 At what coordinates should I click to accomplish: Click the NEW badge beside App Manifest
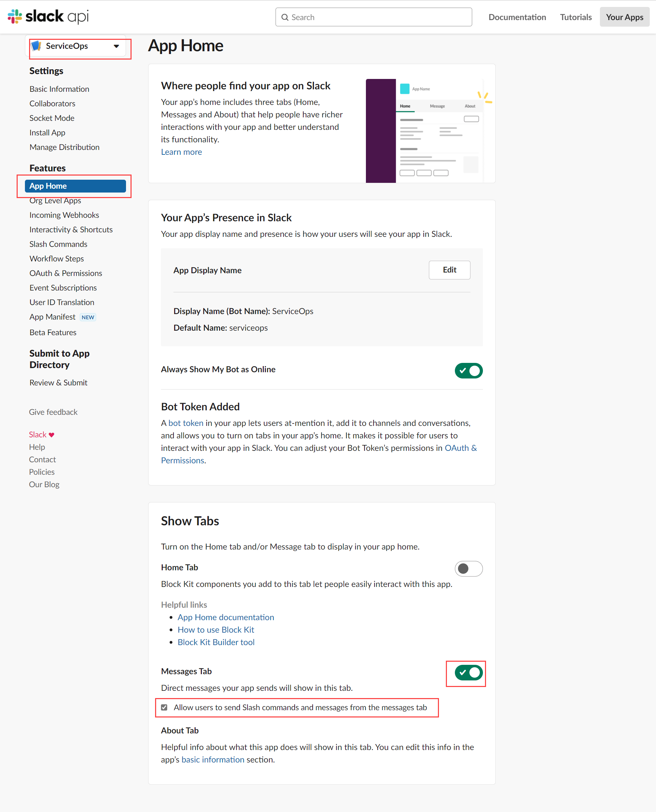(x=88, y=317)
